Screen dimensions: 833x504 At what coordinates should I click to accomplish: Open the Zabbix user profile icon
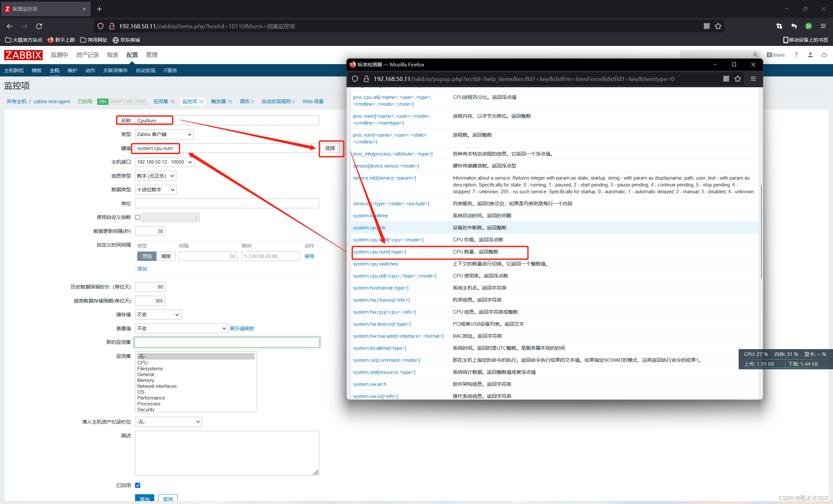point(810,55)
